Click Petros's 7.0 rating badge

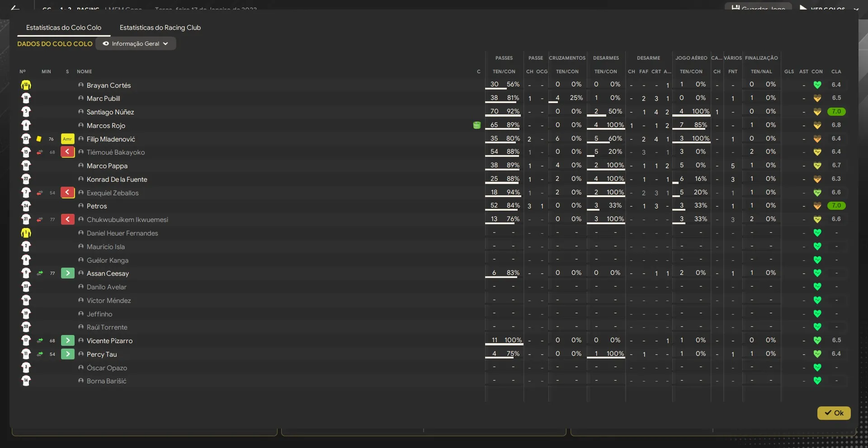(x=836, y=206)
